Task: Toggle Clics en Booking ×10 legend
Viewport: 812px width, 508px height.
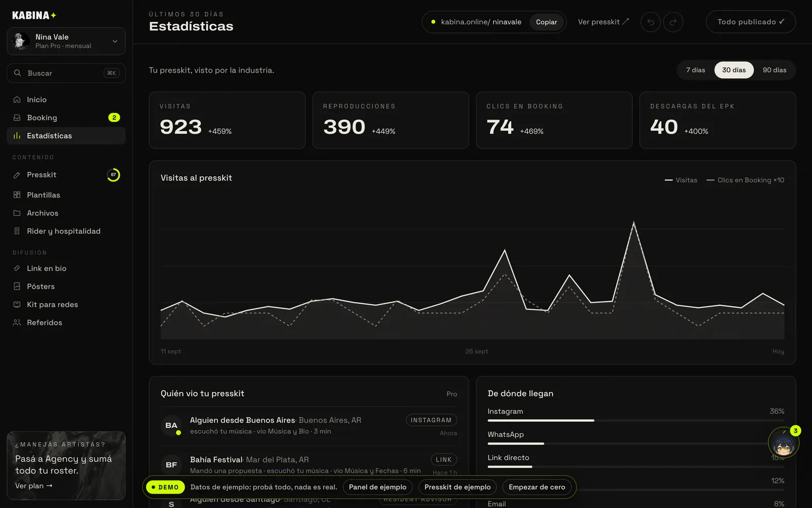Action: pyautogui.click(x=745, y=180)
